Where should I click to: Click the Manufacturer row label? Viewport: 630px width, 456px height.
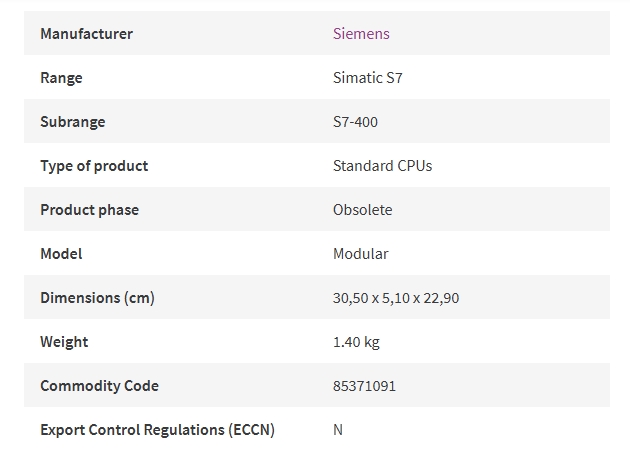click(x=86, y=33)
